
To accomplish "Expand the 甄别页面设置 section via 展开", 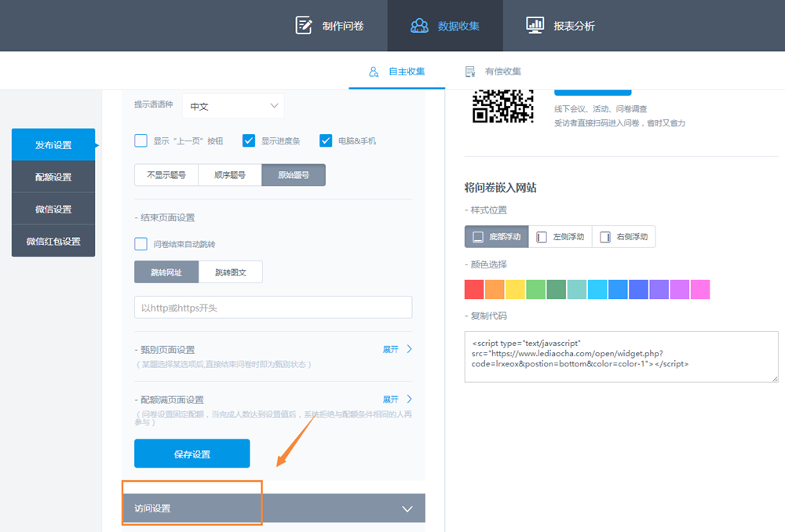I will point(390,349).
